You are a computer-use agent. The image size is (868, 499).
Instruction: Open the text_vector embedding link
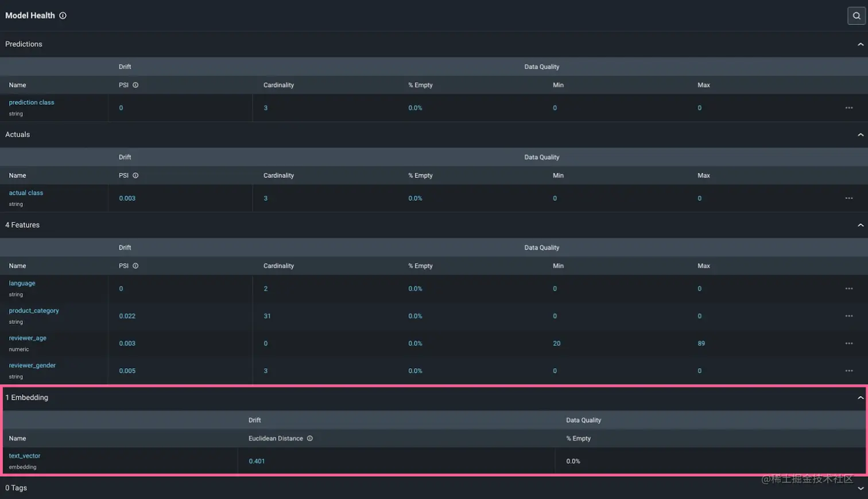point(25,456)
